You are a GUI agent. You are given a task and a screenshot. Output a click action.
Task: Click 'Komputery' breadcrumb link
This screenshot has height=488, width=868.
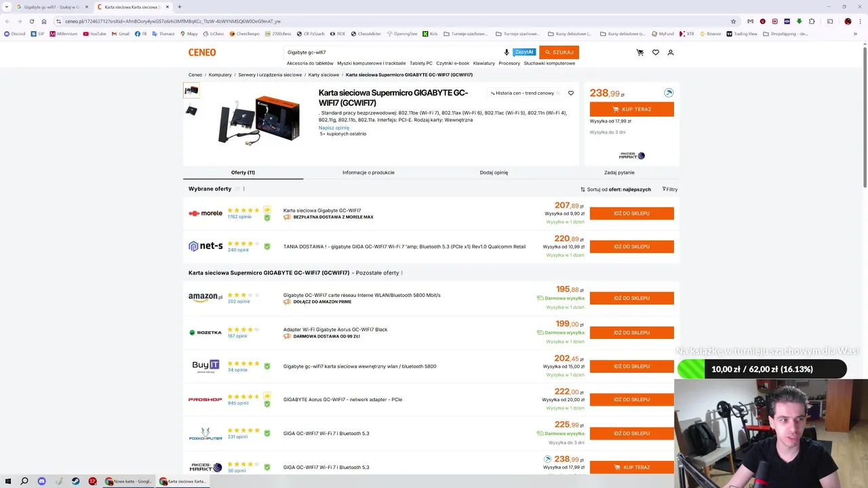click(220, 75)
